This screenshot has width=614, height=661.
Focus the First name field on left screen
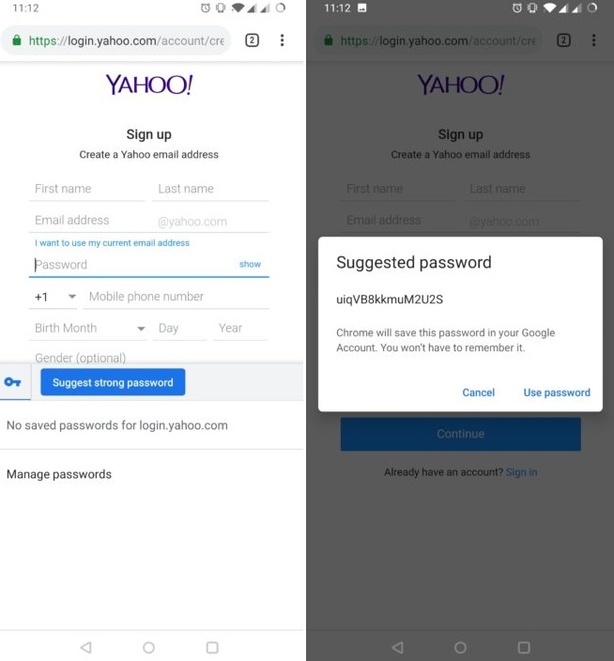(87, 189)
